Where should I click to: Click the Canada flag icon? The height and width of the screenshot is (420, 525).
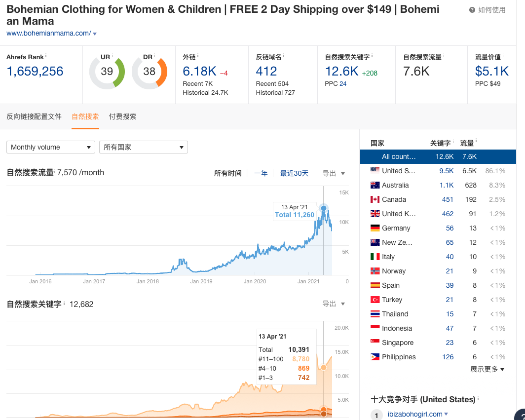[375, 199]
